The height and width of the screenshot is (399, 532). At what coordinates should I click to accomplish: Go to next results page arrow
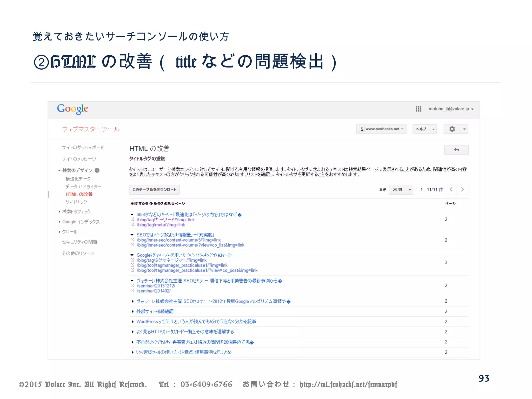[462, 189]
